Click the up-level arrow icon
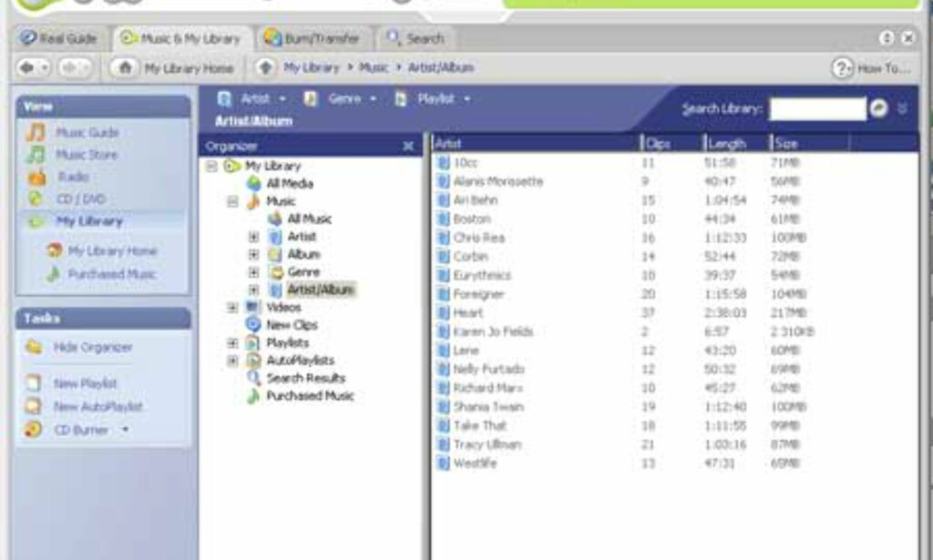This screenshot has height=560, width=933. pyautogui.click(x=265, y=67)
